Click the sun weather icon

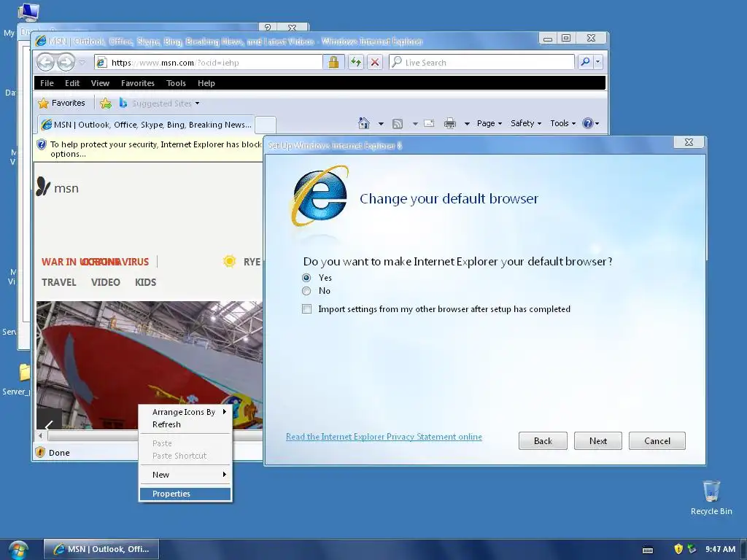click(x=229, y=261)
